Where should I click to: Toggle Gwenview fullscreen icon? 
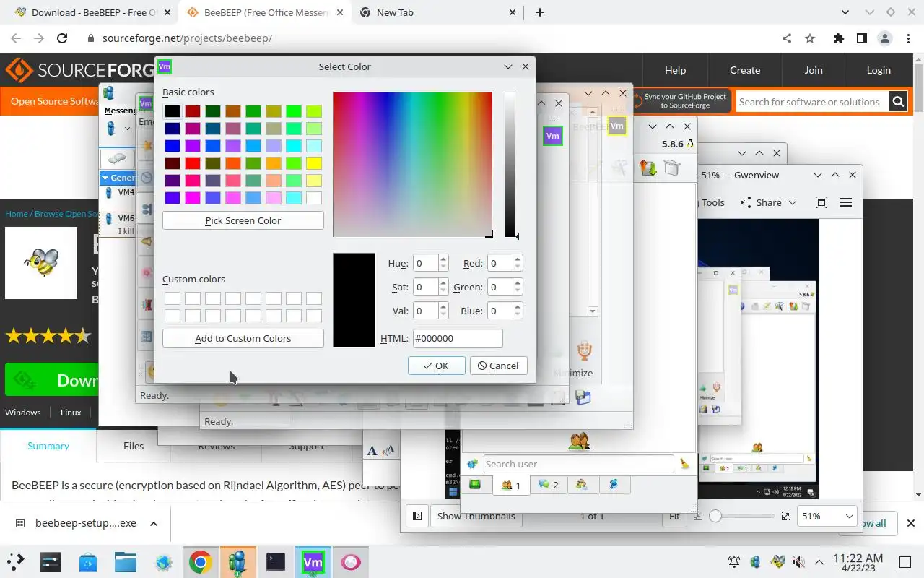point(821,202)
